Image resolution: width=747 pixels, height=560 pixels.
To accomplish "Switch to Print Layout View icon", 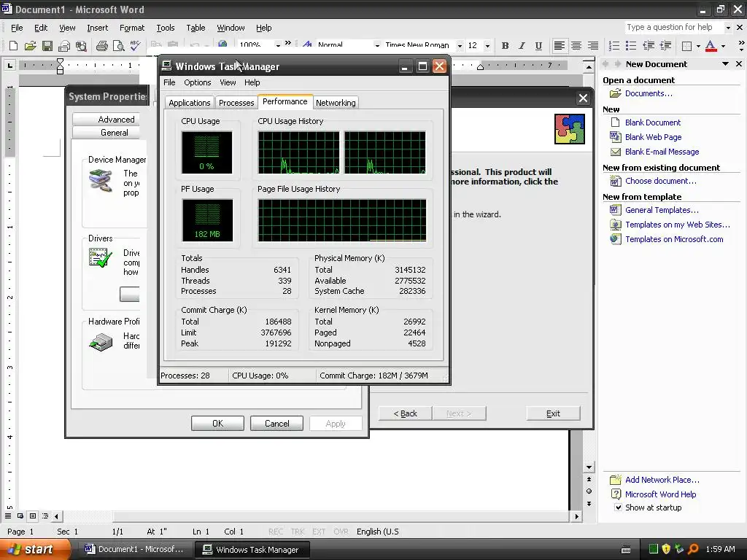I will pyautogui.click(x=32, y=516).
